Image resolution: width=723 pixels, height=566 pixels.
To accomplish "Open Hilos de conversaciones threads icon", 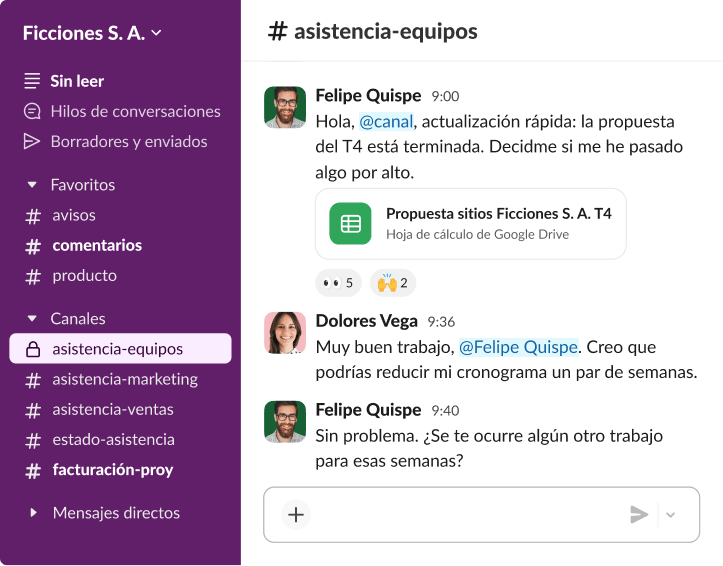I will [x=32, y=111].
